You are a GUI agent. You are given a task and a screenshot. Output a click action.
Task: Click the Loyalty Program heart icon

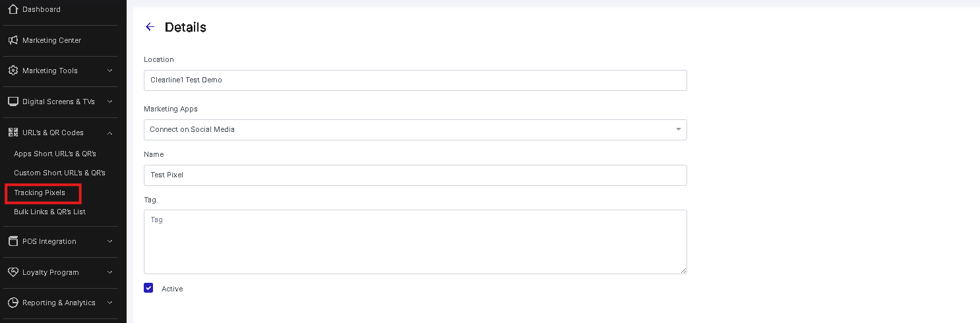[13, 272]
